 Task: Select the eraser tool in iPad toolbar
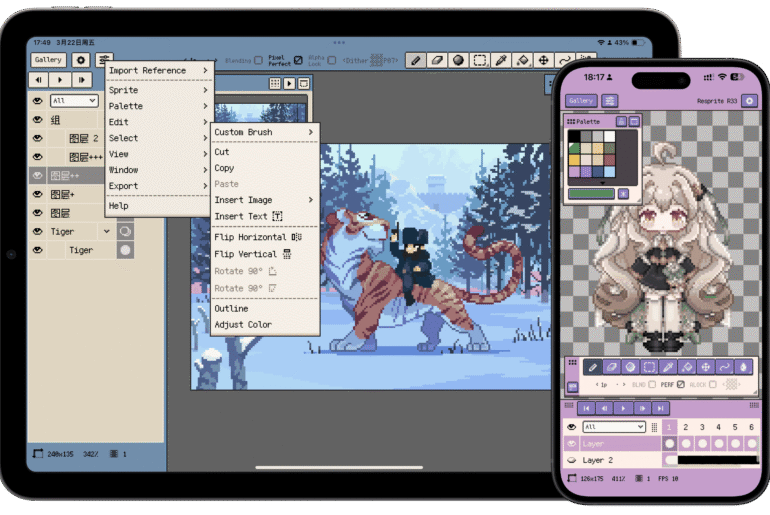click(437, 60)
